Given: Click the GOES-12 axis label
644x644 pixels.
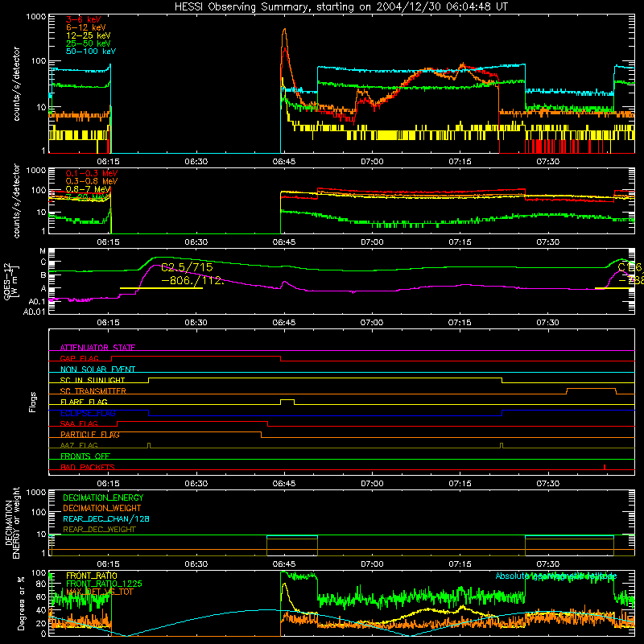Looking at the screenshot, I should click(x=10, y=282).
